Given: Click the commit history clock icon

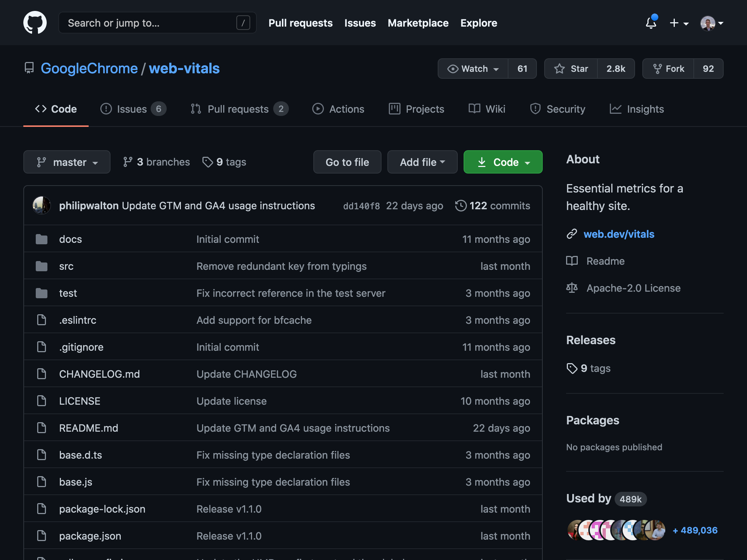Looking at the screenshot, I should 461,206.
